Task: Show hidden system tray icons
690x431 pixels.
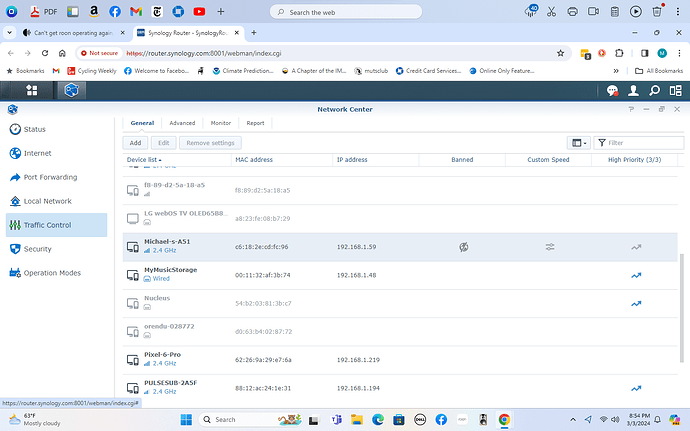Action: click(573, 420)
